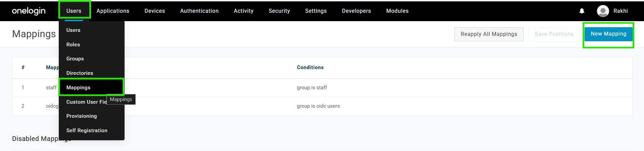The width and height of the screenshot is (644, 151).
Task: Open the Settings menu
Action: pos(316,11)
